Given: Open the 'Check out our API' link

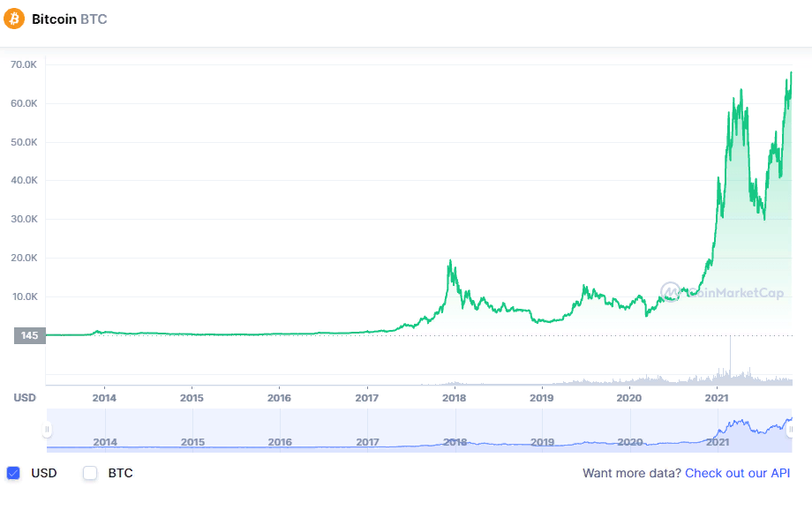Looking at the screenshot, I should pyautogui.click(x=737, y=473).
